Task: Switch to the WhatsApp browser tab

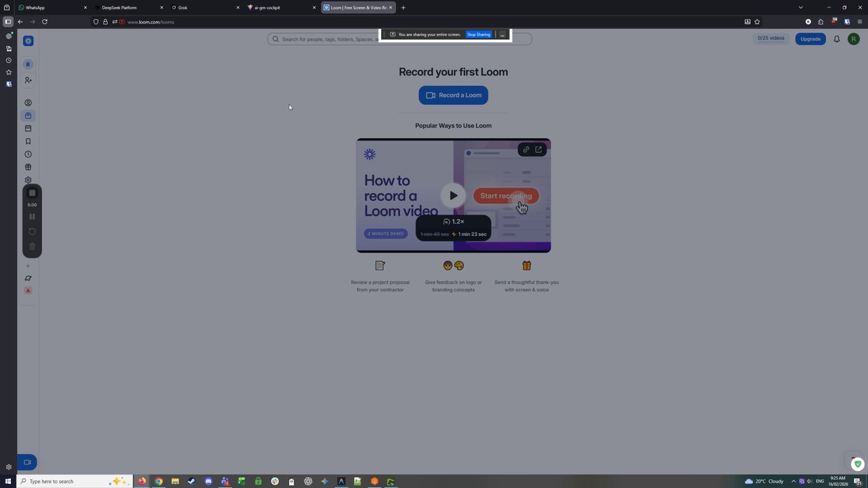Action: [x=52, y=7]
